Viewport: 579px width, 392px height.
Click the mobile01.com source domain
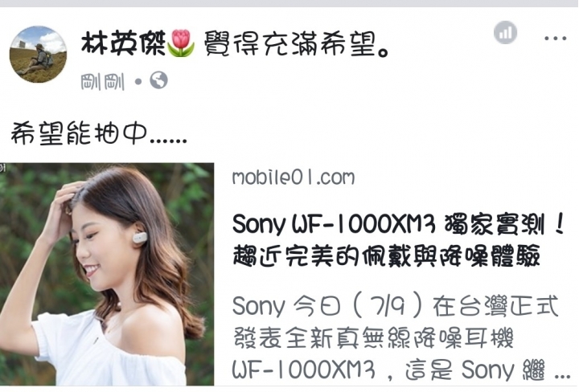(x=294, y=178)
